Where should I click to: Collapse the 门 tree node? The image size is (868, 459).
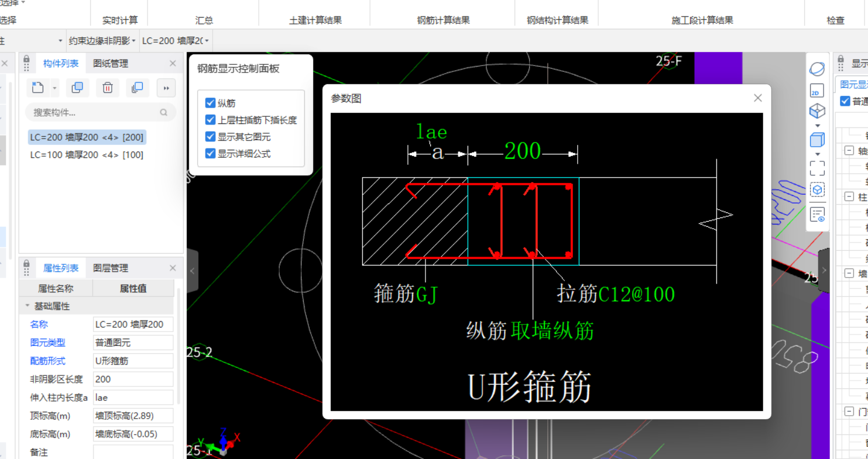point(849,412)
